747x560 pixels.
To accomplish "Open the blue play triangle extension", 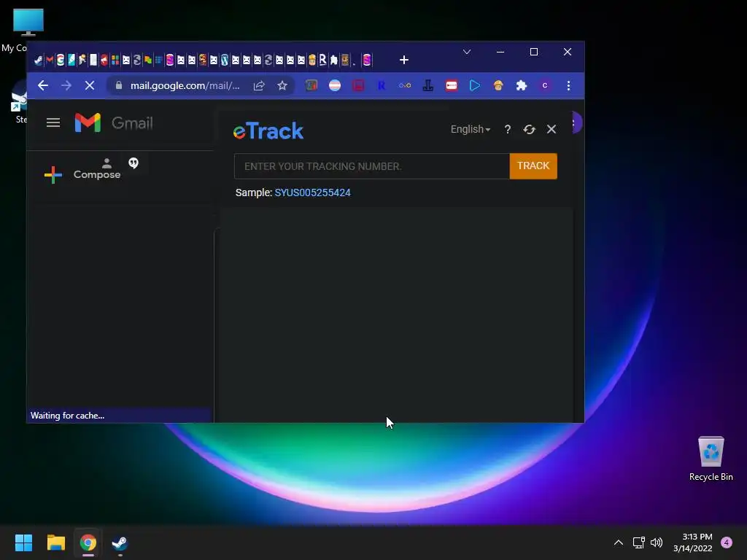I will coord(474,86).
